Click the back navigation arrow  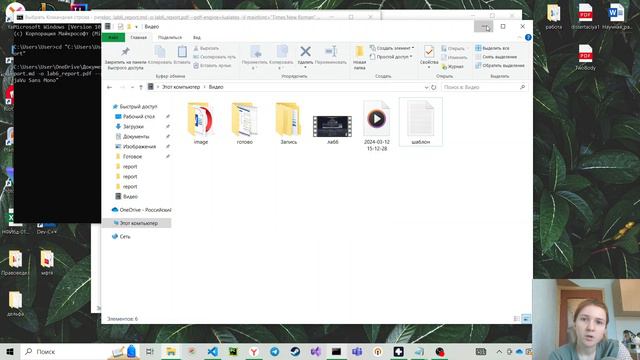[x=109, y=87]
